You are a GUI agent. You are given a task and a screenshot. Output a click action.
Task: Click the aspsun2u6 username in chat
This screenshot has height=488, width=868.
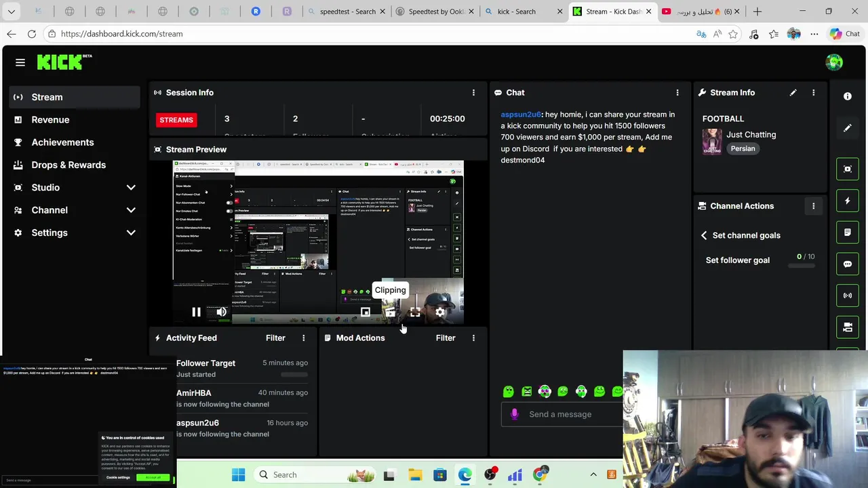(520, 115)
